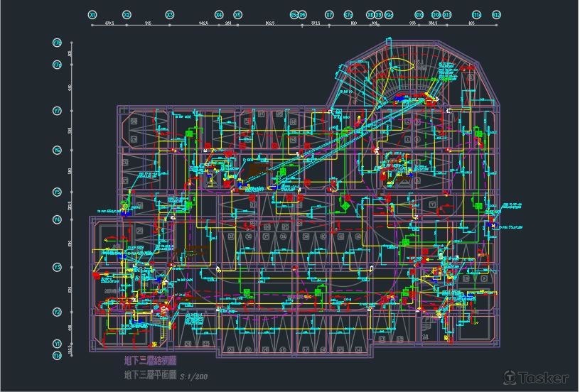Select the X4 column grid bubble
The height and width of the screenshot is (392, 580).
tap(218, 14)
